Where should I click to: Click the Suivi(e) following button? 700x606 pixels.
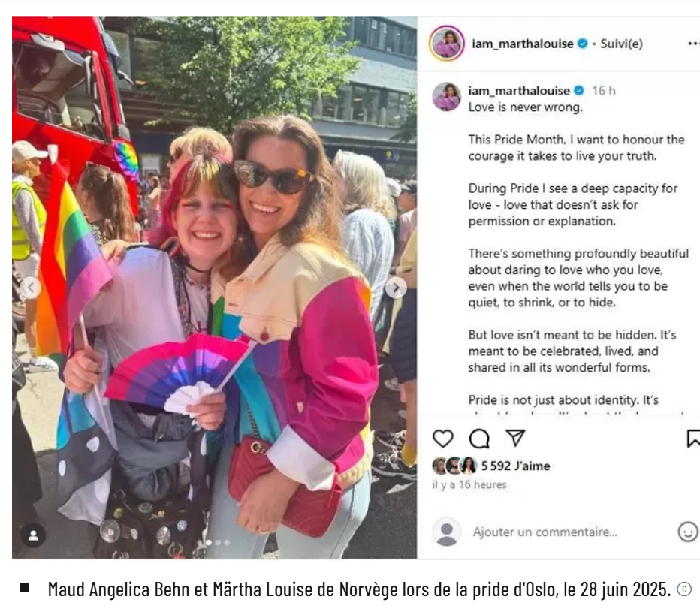tap(621, 44)
